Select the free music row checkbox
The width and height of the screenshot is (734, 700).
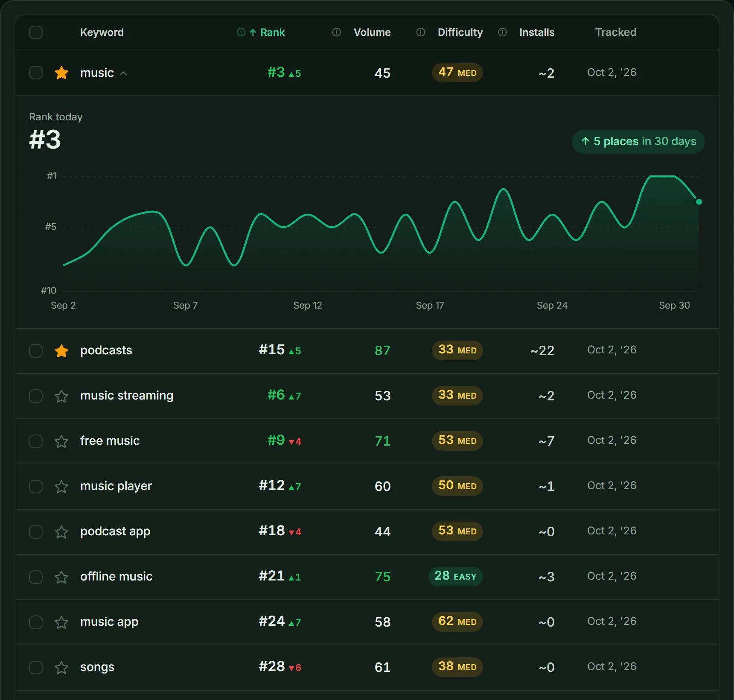coord(36,441)
